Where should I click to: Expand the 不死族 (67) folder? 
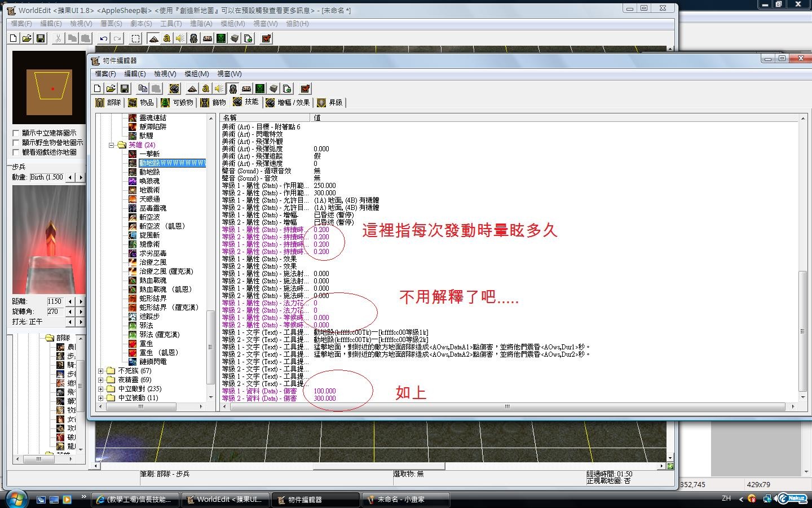101,371
